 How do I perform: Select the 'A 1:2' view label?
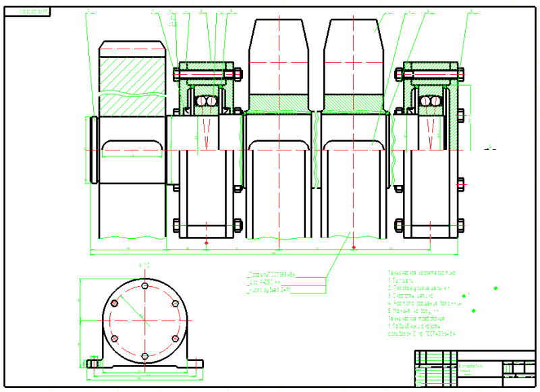[x=144, y=265]
